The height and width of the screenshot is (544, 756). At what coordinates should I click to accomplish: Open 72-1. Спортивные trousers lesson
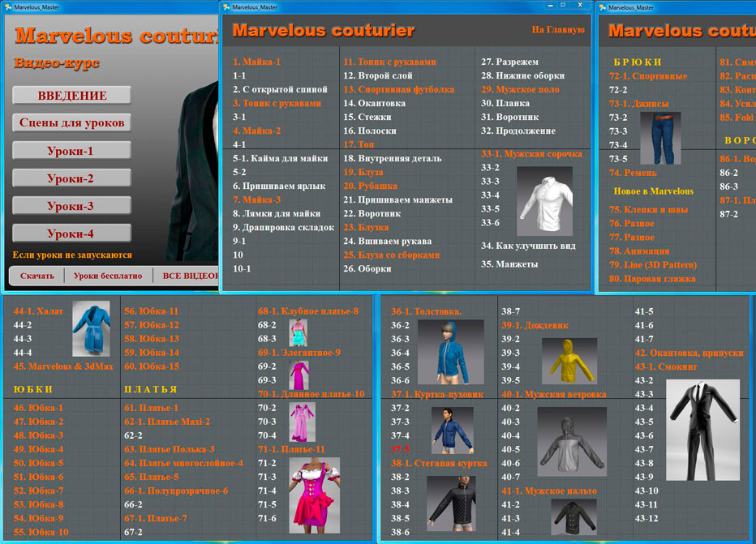[648, 76]
